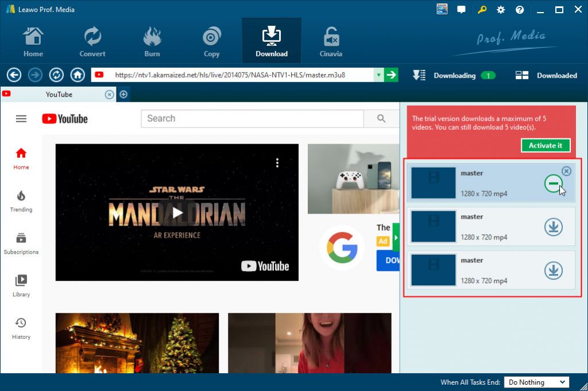Screen dimensions: 588x391
Task: Expand the URL bar history dropdown
Action: (x=380, y=75)
